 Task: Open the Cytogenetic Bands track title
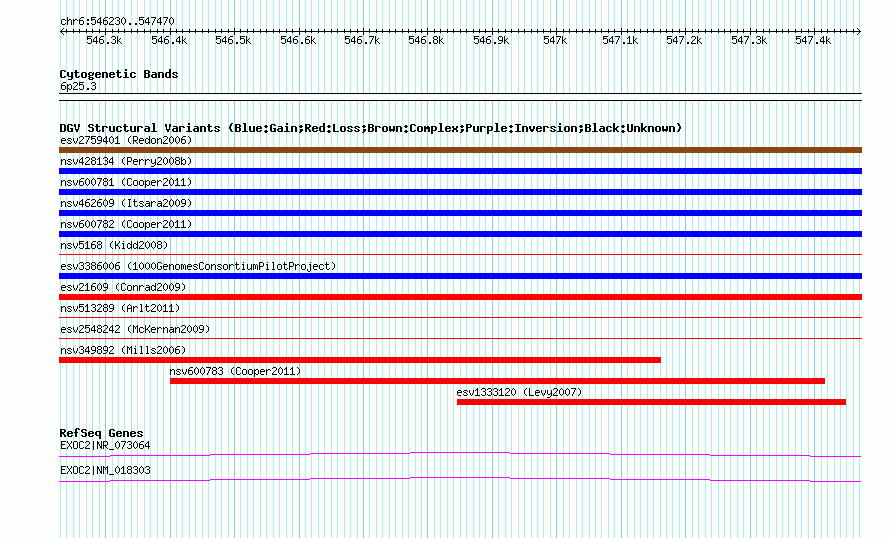(x=119, y=74)
